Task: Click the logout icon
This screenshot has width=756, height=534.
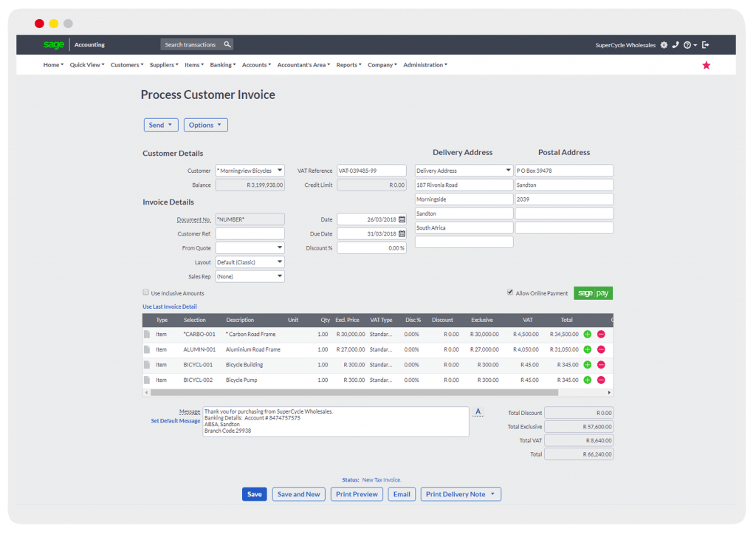Action: point(705,45)
